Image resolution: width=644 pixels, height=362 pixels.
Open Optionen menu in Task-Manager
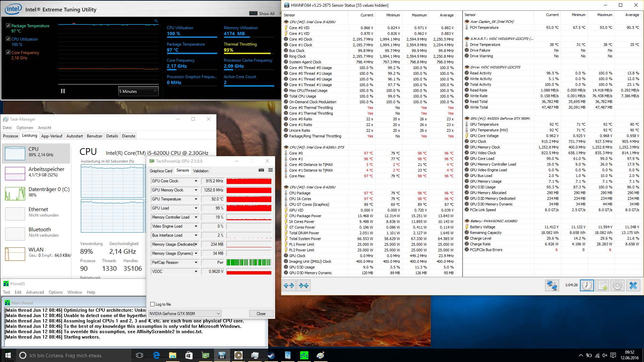(25, 128)
